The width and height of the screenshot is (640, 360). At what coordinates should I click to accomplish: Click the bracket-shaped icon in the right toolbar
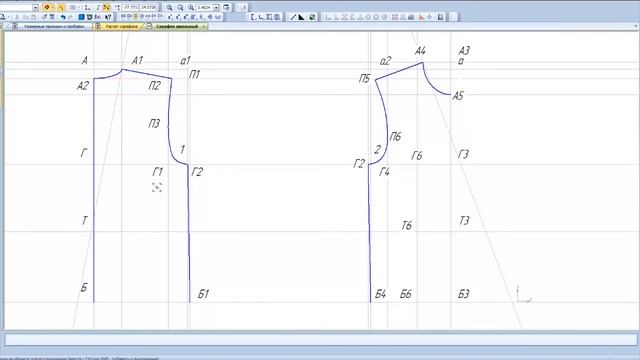pyautogui.click(x=253, y=17)
